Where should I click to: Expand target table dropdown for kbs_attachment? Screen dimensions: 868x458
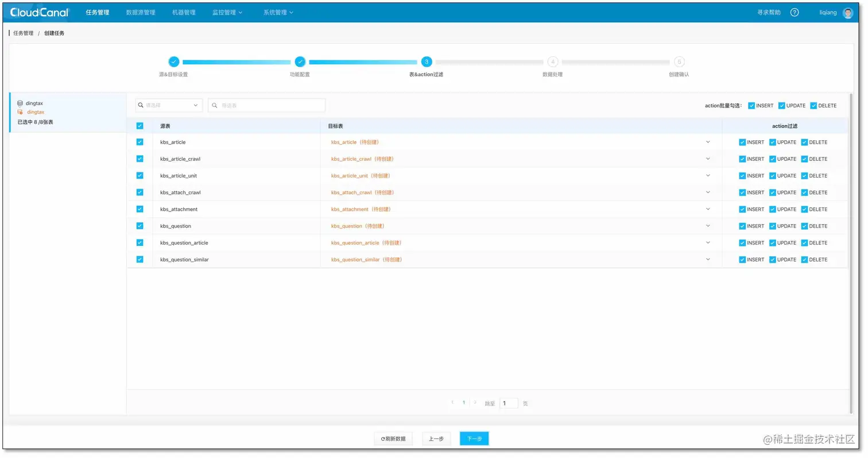point(708,209)
